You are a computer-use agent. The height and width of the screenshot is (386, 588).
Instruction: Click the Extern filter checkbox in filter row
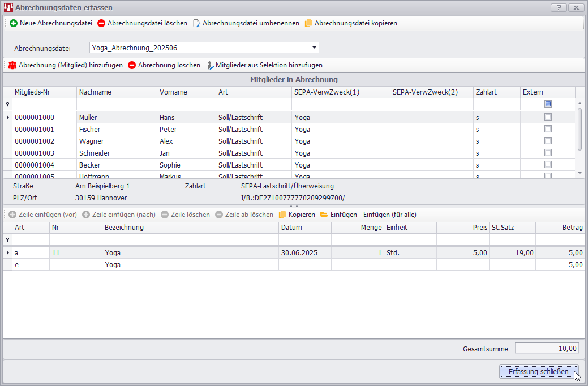click(548, 104)
